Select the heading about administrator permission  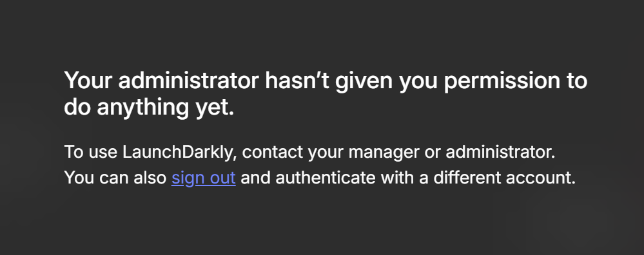click(x=326, y=94)
